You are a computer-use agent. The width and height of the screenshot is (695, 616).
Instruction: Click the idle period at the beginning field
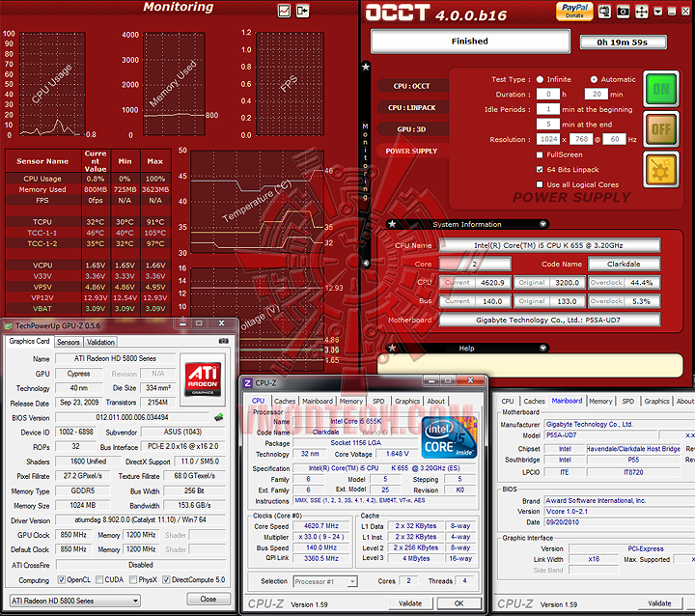click(548, 109)
